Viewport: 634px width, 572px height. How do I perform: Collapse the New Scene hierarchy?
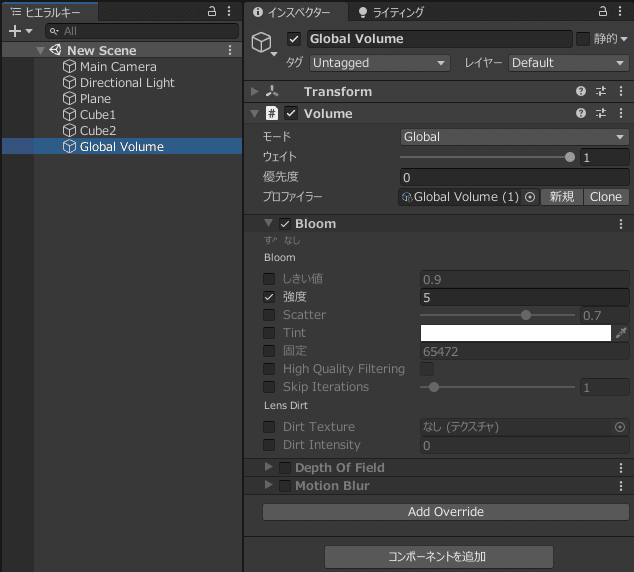(40, 51)
